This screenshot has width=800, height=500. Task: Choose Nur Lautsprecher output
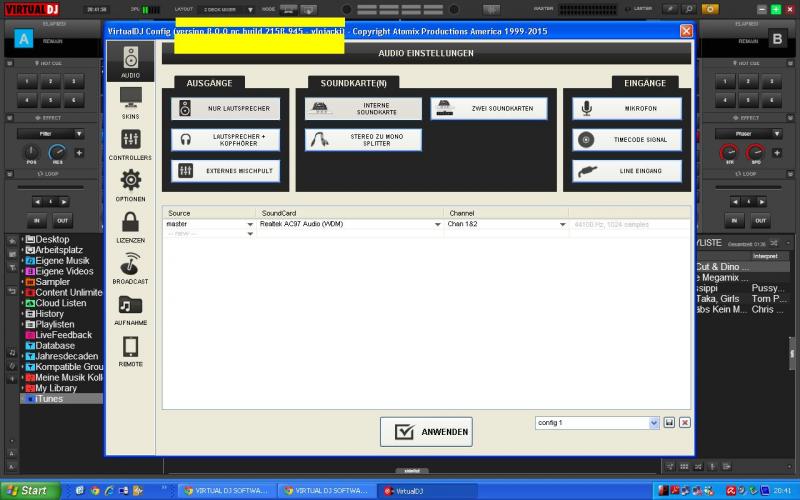pyautogui.click(x=226, y=109)
